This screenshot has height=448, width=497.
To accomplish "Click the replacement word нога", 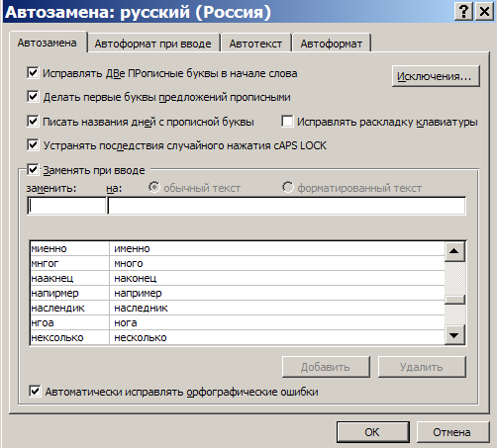I will pyautogui.click(x=126, y=322).
